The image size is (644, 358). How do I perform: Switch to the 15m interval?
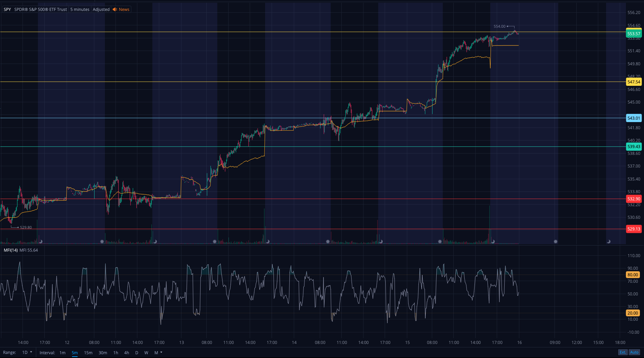pos(88,353)
